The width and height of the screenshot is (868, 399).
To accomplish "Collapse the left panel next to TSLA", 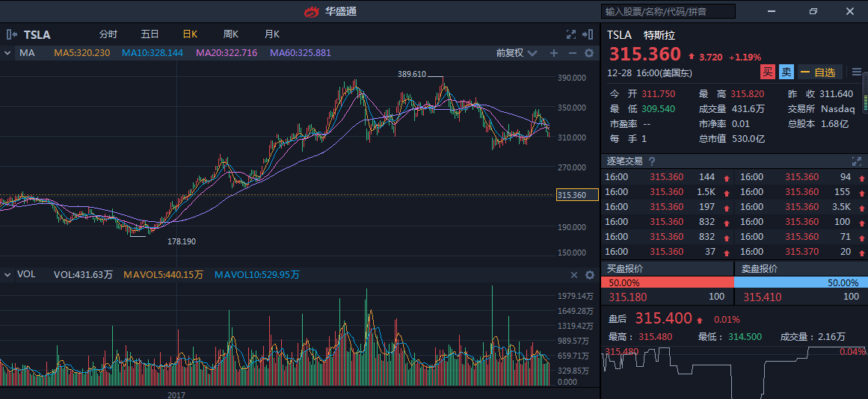I will click(x=11, y=34).
